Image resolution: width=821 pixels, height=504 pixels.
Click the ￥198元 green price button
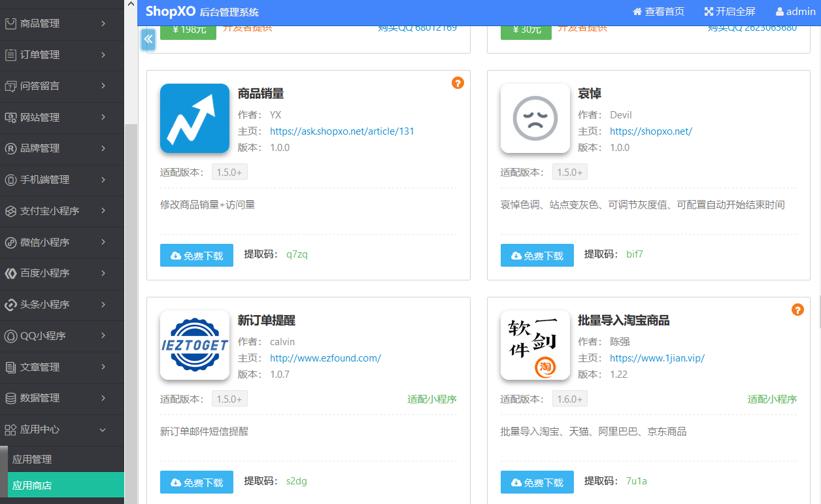[188, 30]
